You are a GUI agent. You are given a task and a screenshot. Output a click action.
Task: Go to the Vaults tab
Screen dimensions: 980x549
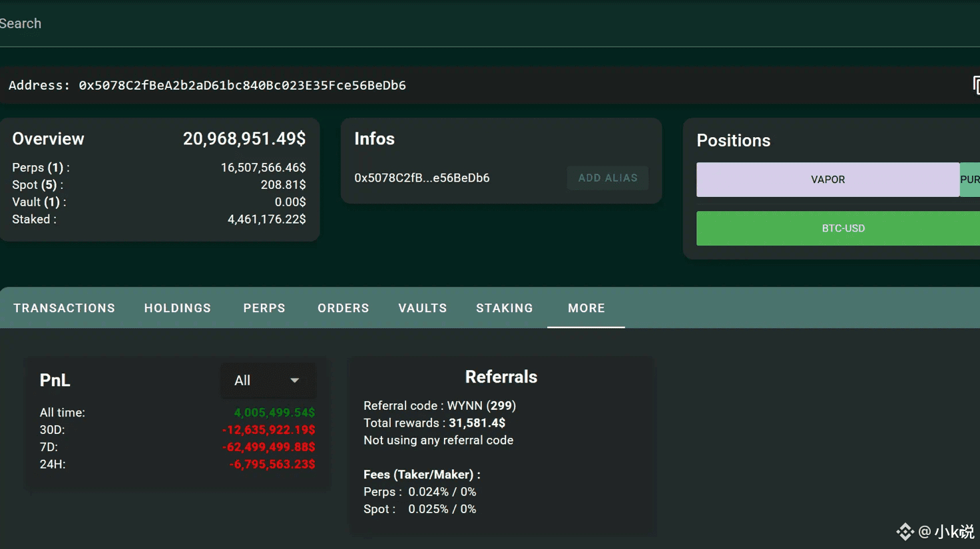pyautogui.click(x=423, y=308)
